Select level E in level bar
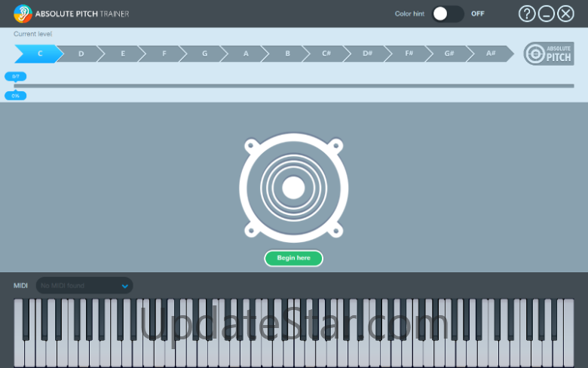 [x=122, y=54]
